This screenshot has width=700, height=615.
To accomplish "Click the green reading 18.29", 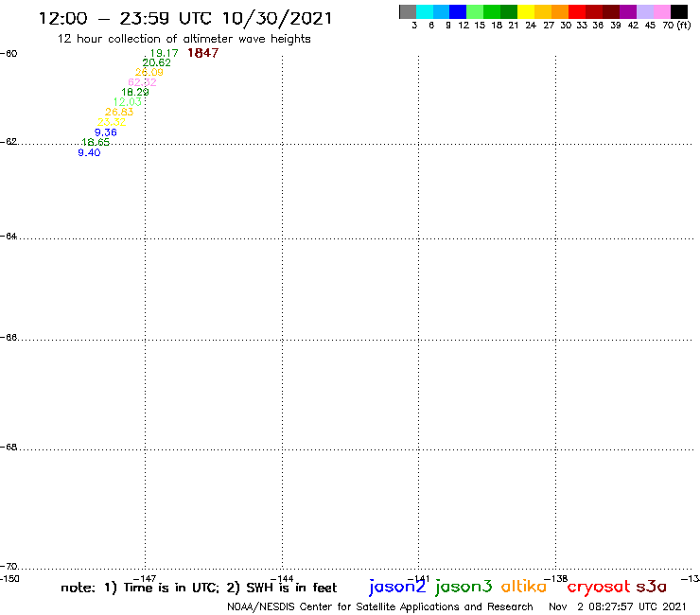I will click(135, 92).
